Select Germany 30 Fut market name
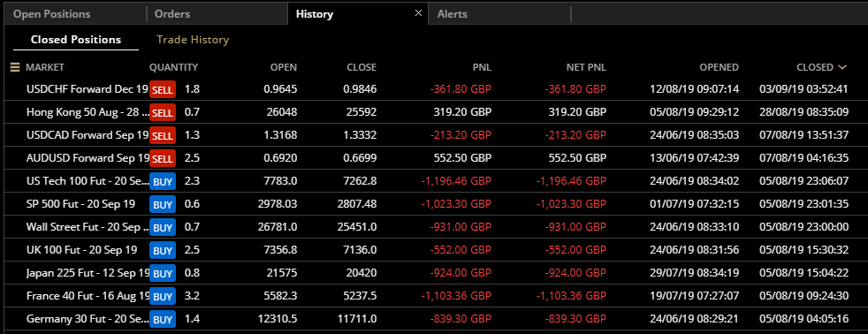868x334 pixels. [88, 318]
